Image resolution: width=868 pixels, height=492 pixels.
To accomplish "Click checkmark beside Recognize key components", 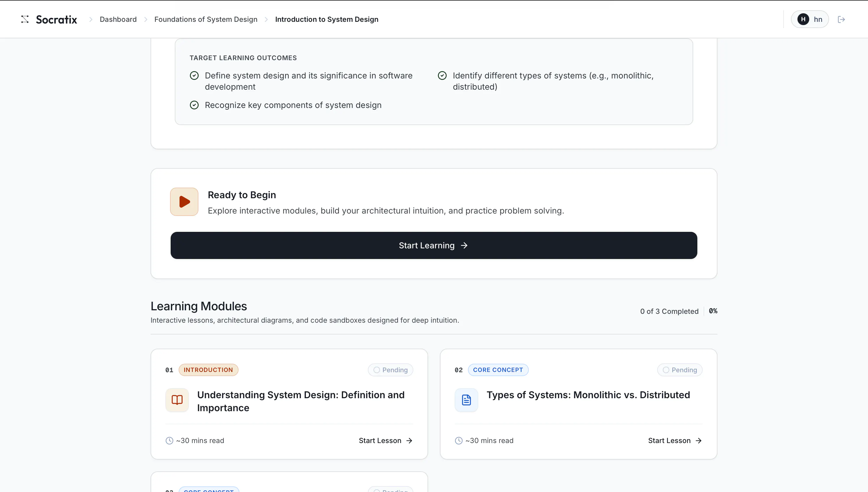I will click(x=194, y=105).
